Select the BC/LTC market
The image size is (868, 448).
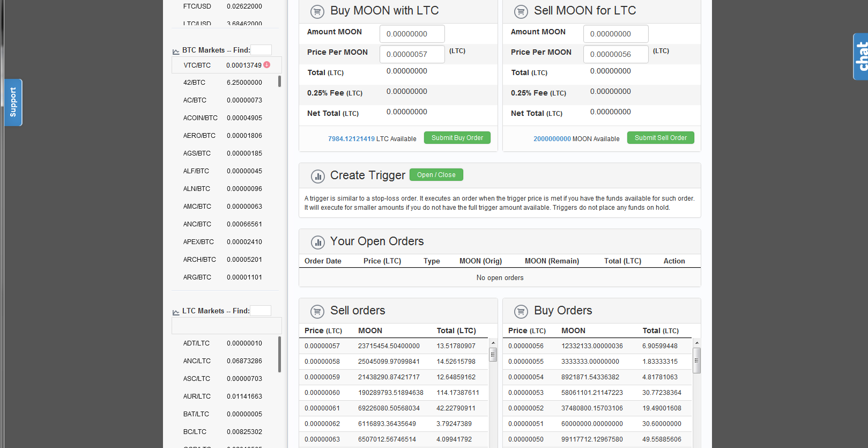point(225,432)
